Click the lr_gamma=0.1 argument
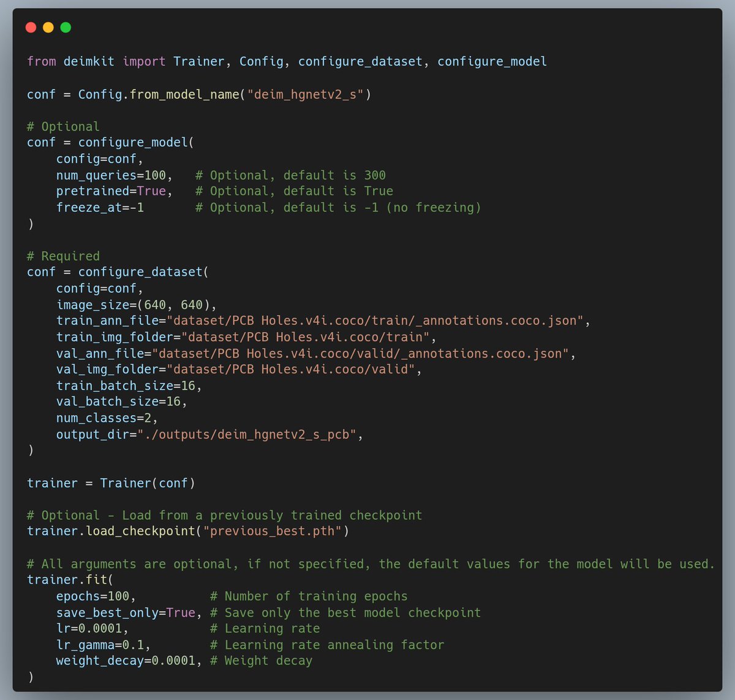Screen dimensions: 735x700 103,645
